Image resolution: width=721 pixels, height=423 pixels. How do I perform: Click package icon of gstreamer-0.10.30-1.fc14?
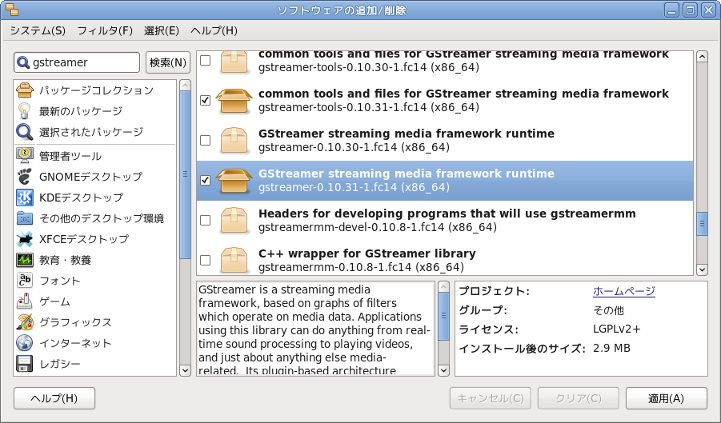[x=234, y=140]
